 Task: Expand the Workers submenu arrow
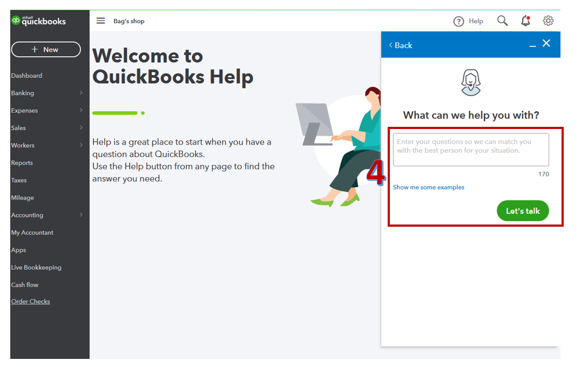point(81,145)
